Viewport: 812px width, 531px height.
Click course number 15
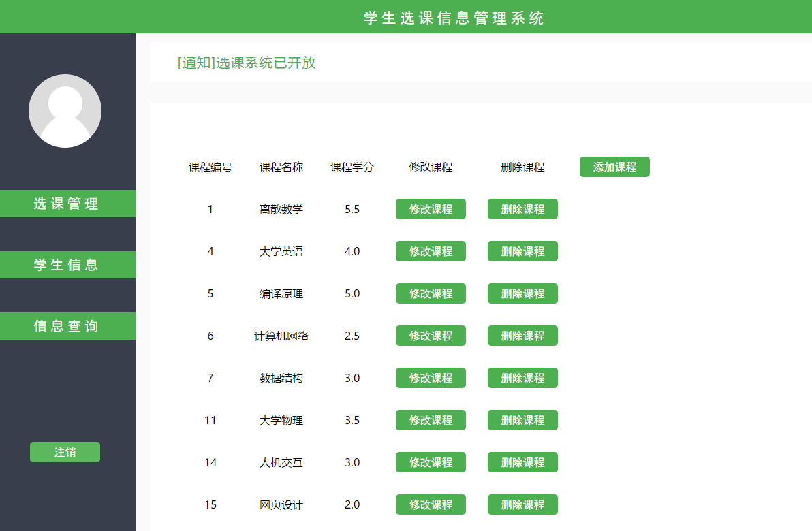click(210, 504)
